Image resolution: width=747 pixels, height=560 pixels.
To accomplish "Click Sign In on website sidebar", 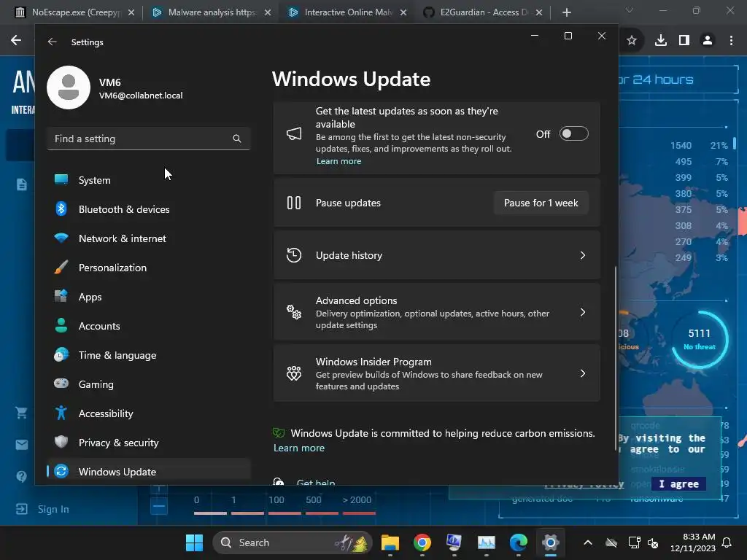I will point(43,509).
